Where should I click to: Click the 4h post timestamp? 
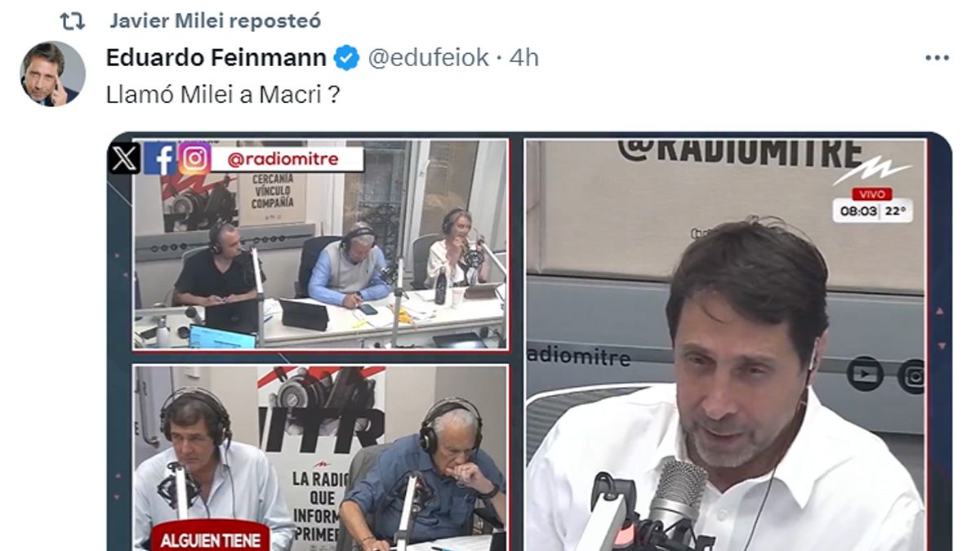[524, 58]
